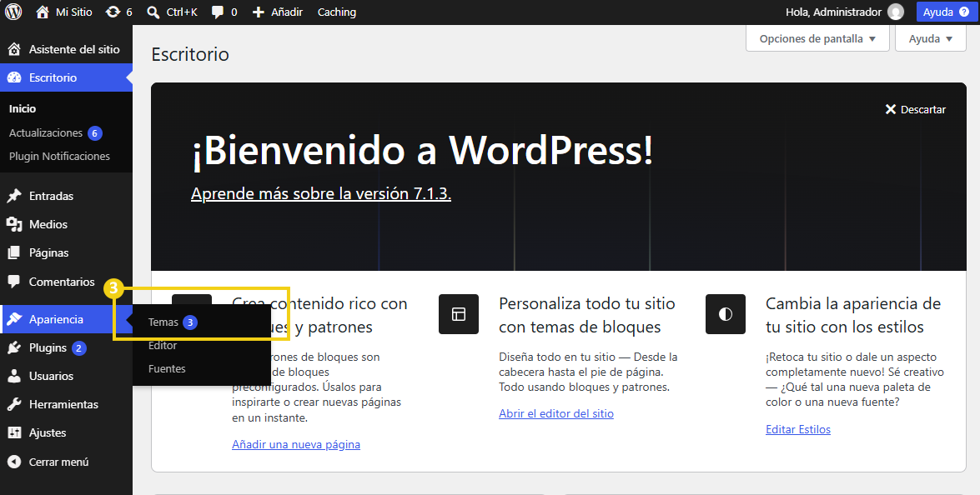Viewport: 980px width, 495px height.
Task: Click the Herramientas label in sidebar
Action: point(63,404)
